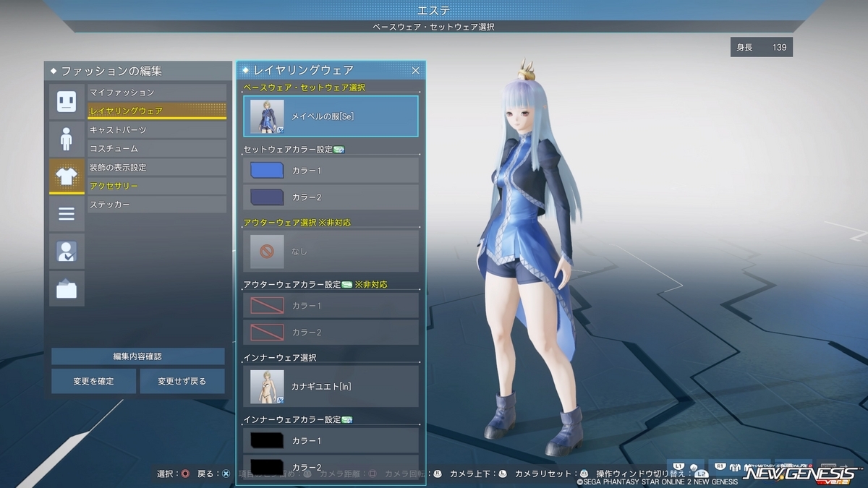Click the ファッションの編集 panel title
Image resolution: width=868 pixels, height=488 pixels.
coord(111,72)
